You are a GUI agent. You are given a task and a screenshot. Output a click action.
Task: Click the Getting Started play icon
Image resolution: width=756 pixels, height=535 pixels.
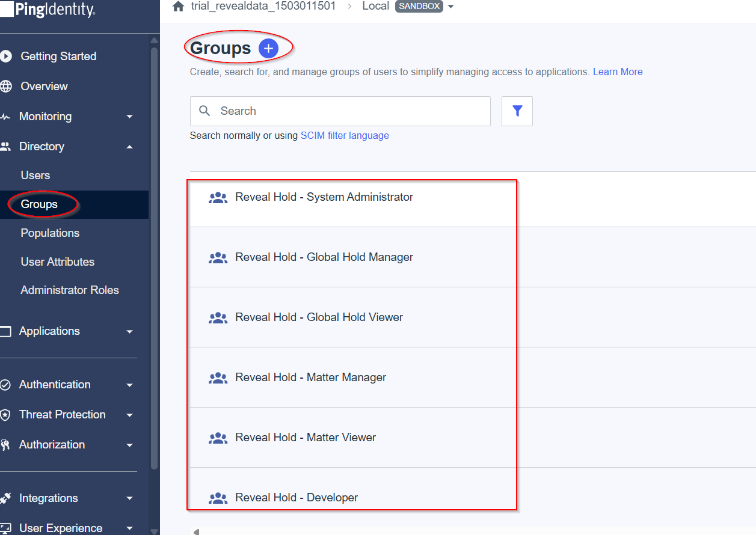point(6,57)
